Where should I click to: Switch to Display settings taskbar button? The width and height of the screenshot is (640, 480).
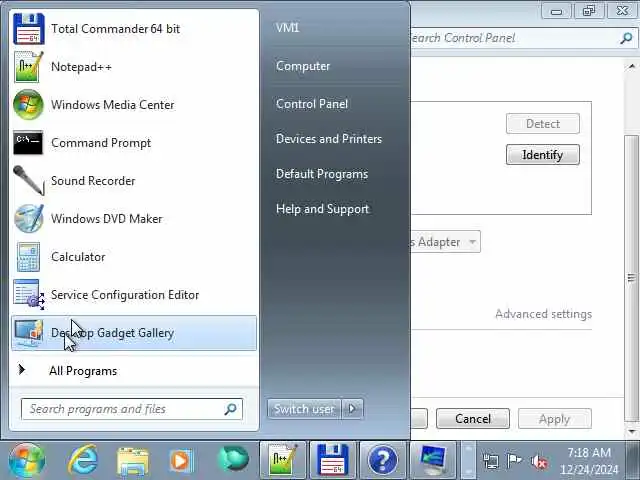tap(433, 460)
